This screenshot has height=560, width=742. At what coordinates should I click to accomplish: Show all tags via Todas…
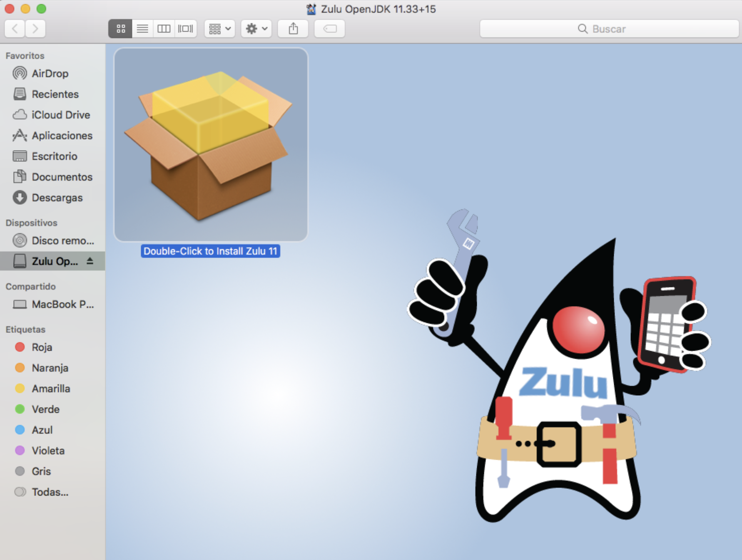[52, 492]
